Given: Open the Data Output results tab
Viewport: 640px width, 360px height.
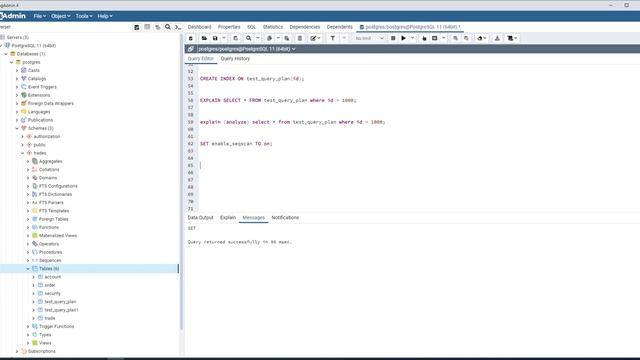Looking at the screenshot, I should click(200, 218).
